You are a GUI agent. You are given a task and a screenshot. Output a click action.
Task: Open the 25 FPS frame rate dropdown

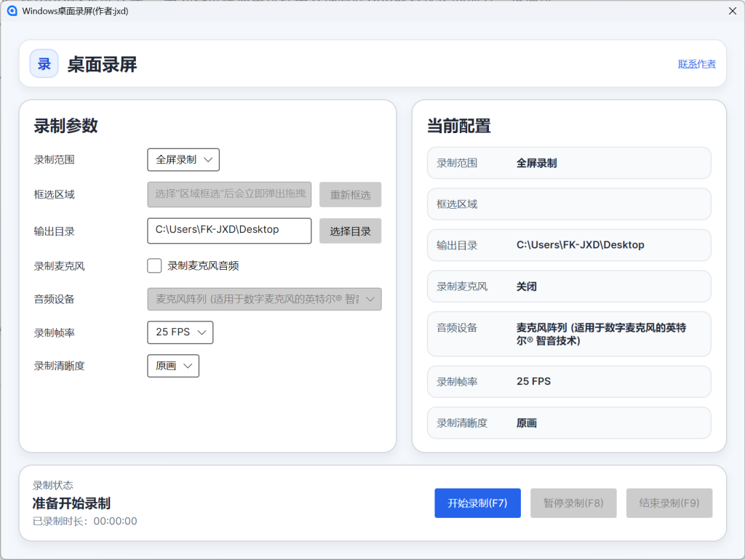pos(180,332)
